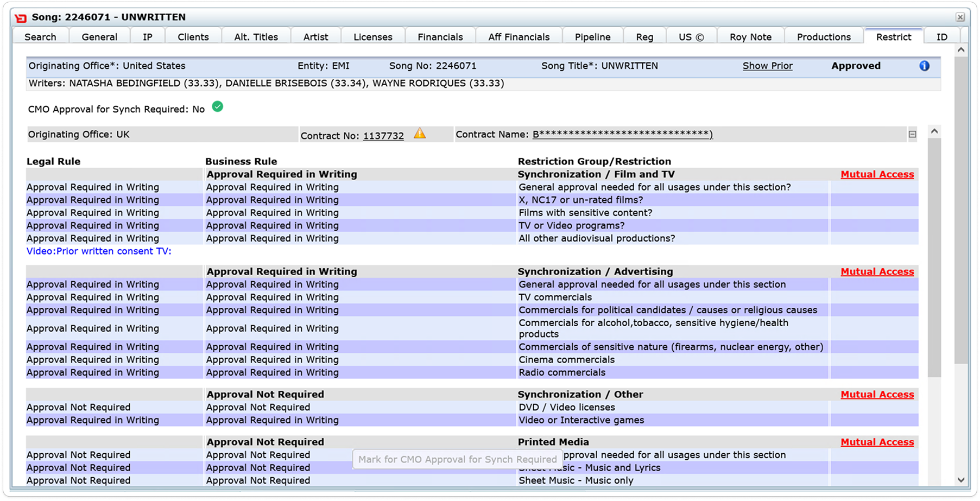Image resolution: width=980 pixels, height=501 pixels.
Task: Click the Synchronization / Film and TV header
Action: [596, 174]
